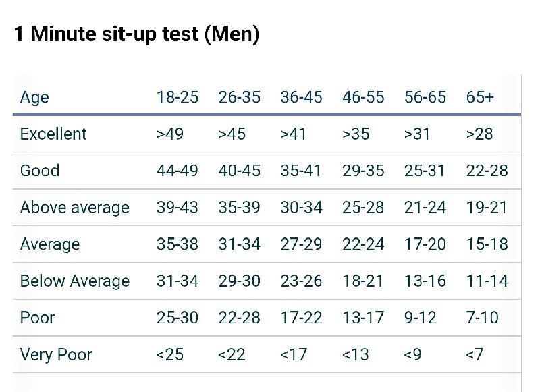Click the <25 Very Poor cell
Image resolution: width=540 pixels, height=392 pixels.
point(170,354)
